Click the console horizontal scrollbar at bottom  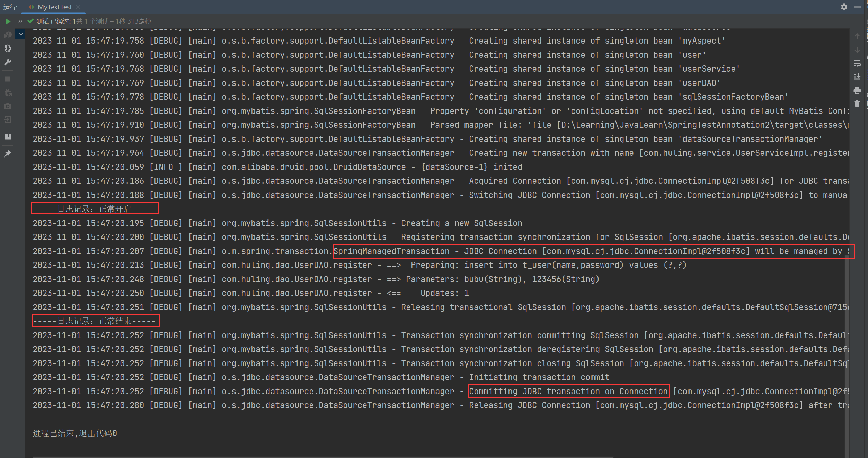323,457
